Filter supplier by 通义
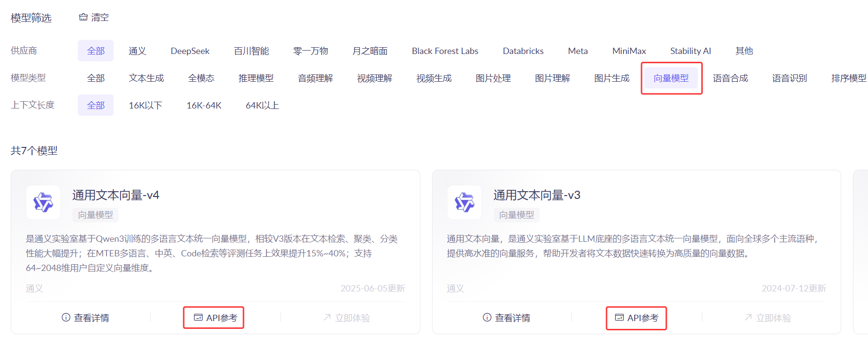 pyautogui.click(x=137, y=51)
